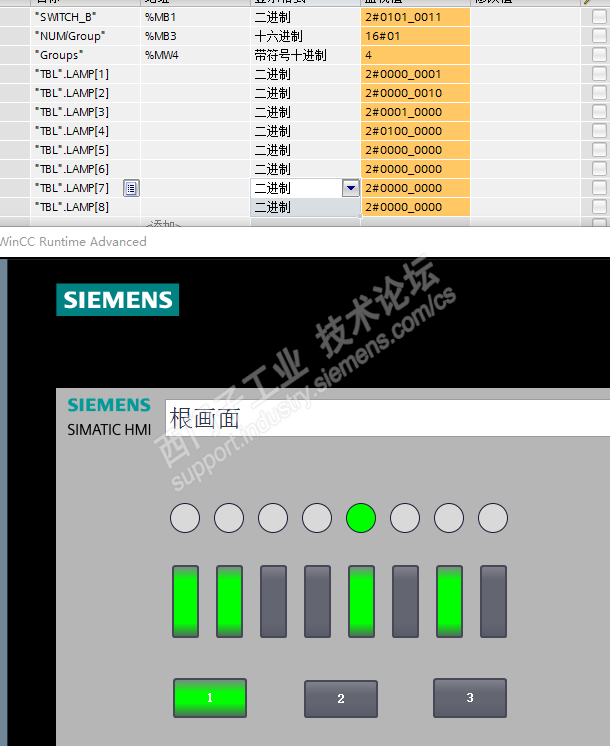Click the SIEMENS logo on black background
Viewport: 610px width, 746px height.
(118, 300)
